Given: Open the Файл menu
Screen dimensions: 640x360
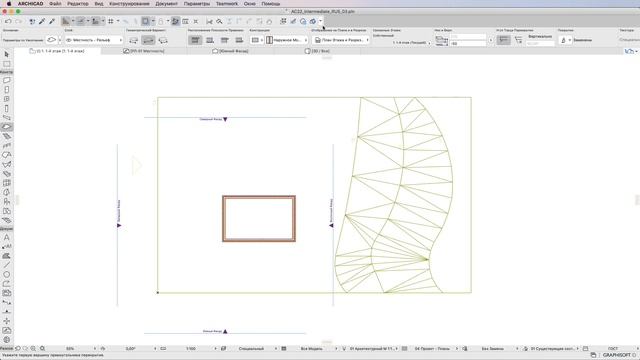Looking at the screenshot, I should coord(55,4).
